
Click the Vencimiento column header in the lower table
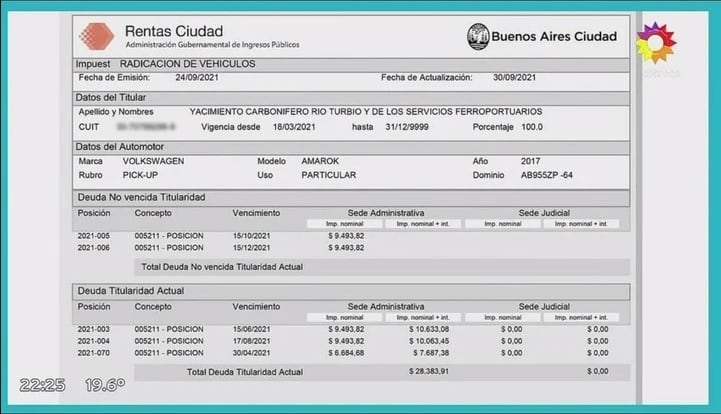256,306
